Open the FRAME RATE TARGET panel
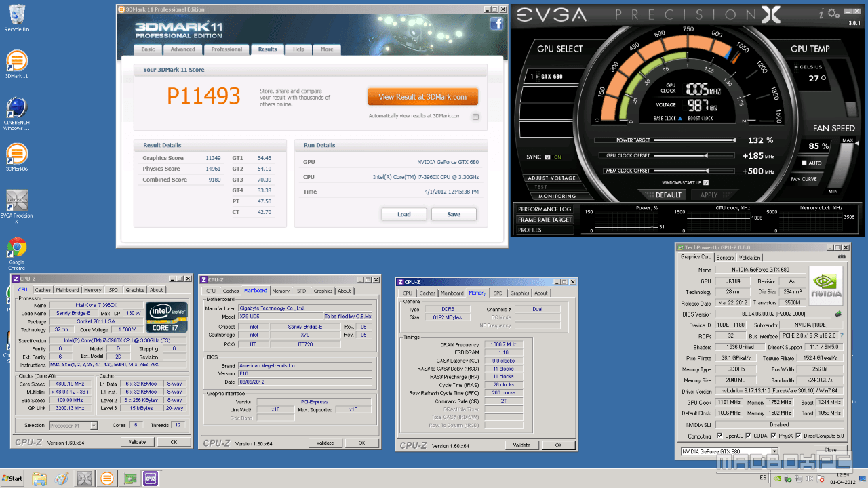 [x=545, y=220]
